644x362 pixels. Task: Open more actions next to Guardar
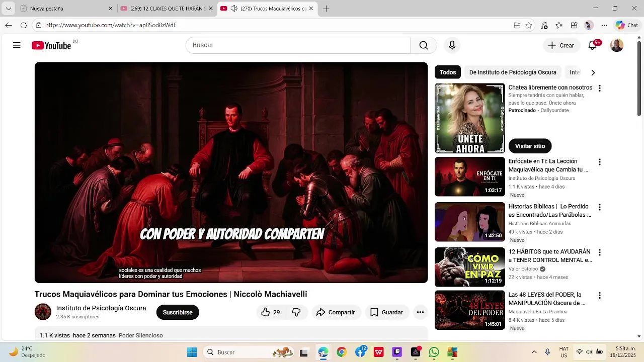click(420, 312)
